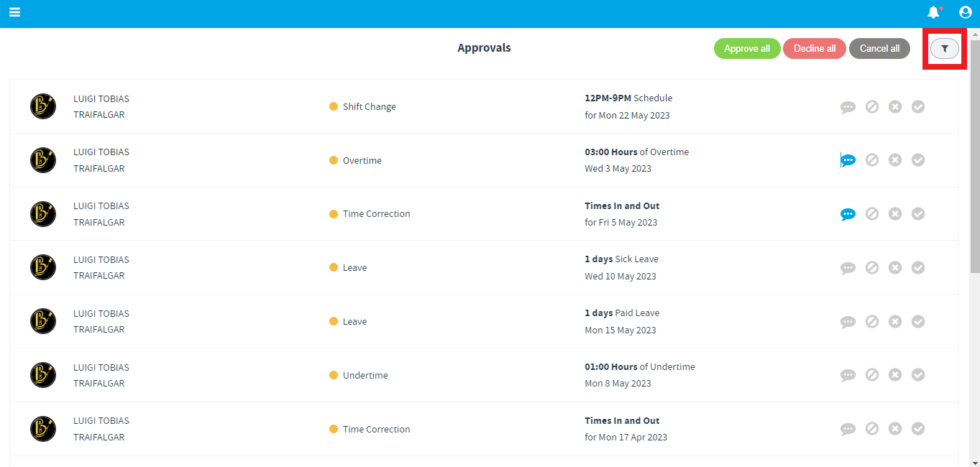Click '1 days Sick Leave' text
980x467 pixels.
[621, 259]
